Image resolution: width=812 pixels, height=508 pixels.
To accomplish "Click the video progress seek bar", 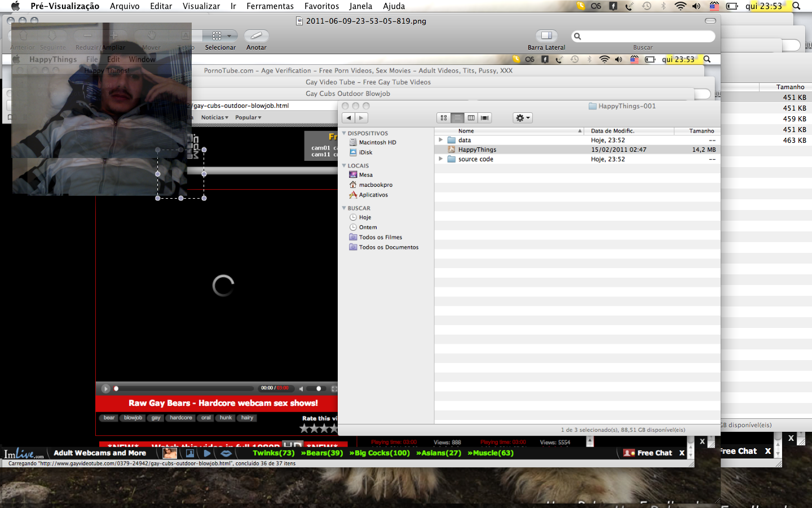I will (x=183, y=388).
